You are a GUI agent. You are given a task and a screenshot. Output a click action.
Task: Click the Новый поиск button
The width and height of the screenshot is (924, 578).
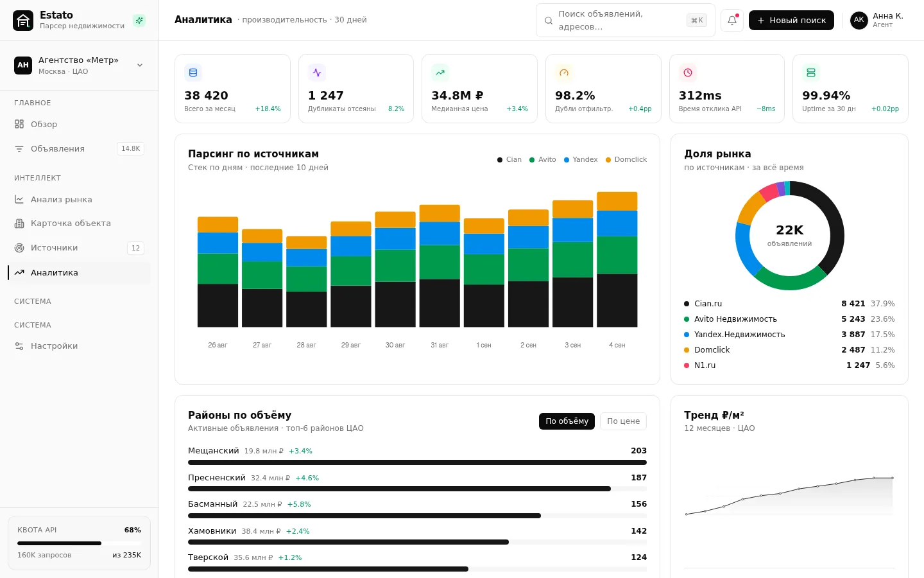coord(791,21)
